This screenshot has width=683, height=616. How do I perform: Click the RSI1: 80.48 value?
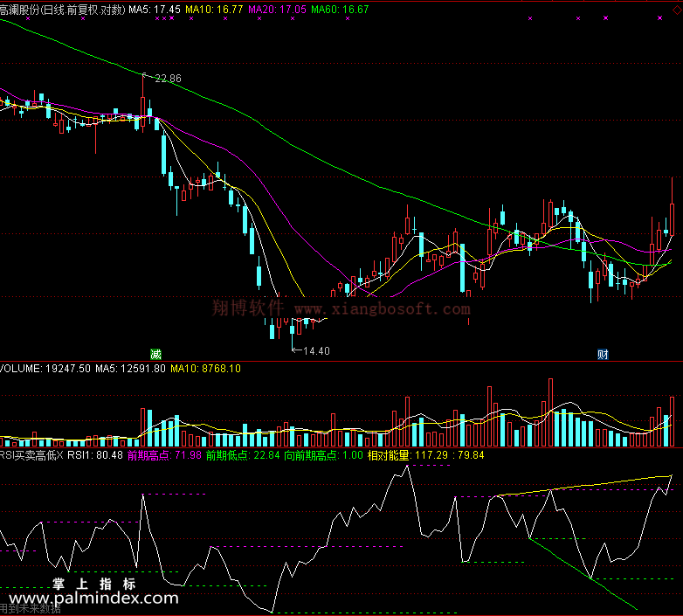[95, 455]
